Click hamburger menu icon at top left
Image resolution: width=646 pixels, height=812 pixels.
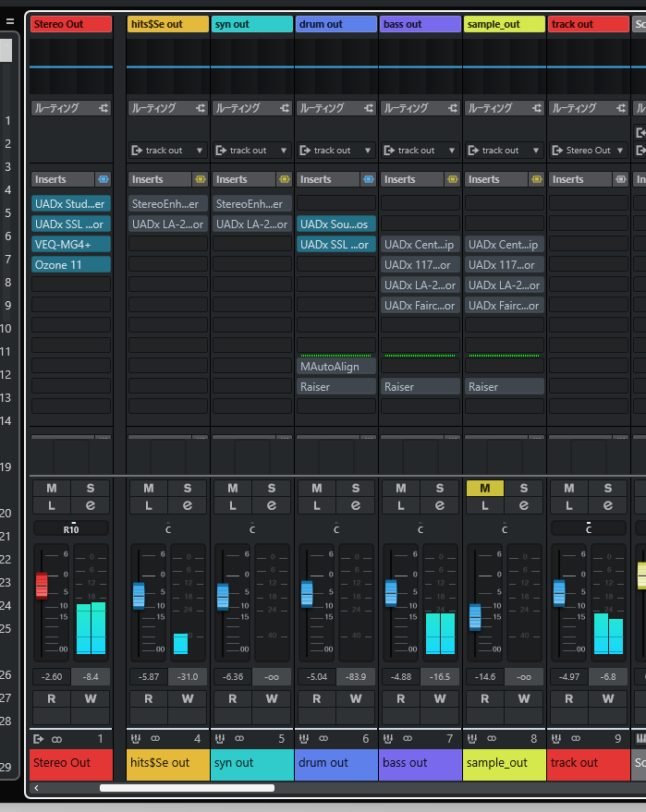9,22
